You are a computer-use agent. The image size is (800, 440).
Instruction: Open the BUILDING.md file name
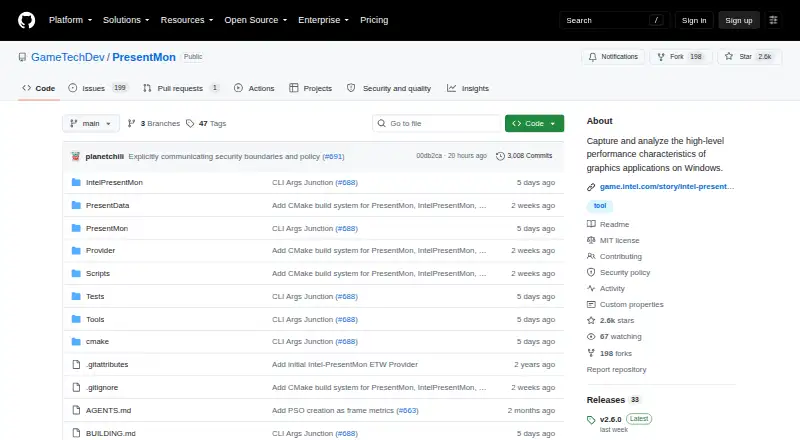(x=111, y=433)
